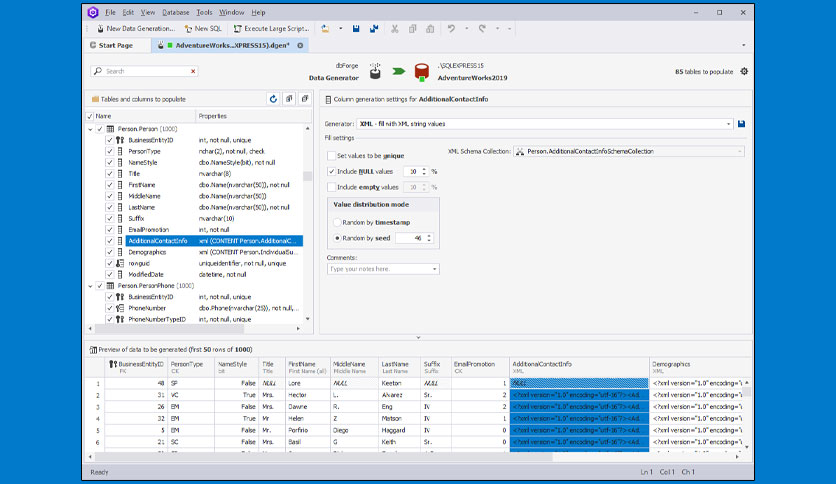Open the Generator type dropdown

[x=728, y=124]
